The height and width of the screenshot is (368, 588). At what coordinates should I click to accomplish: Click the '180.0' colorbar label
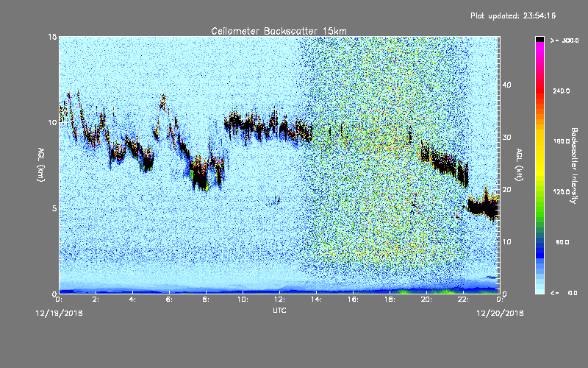[x=562, y=141]
